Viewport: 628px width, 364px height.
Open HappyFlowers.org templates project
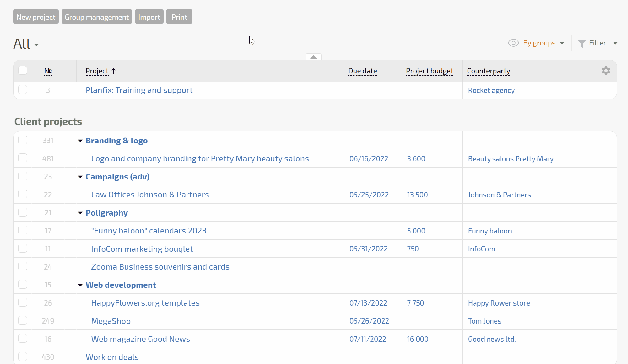pos(145,302)
